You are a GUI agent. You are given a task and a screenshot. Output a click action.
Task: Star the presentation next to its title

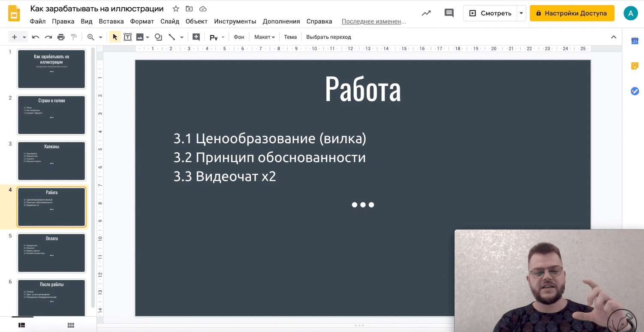pyautogui.click(x=176, y=9)
